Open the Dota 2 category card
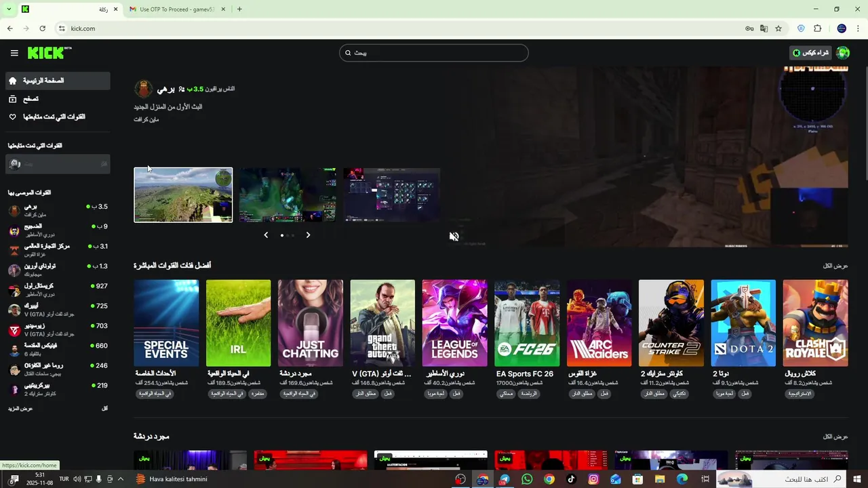The width and height of the screenshot is (868, 488). (743, 323)
